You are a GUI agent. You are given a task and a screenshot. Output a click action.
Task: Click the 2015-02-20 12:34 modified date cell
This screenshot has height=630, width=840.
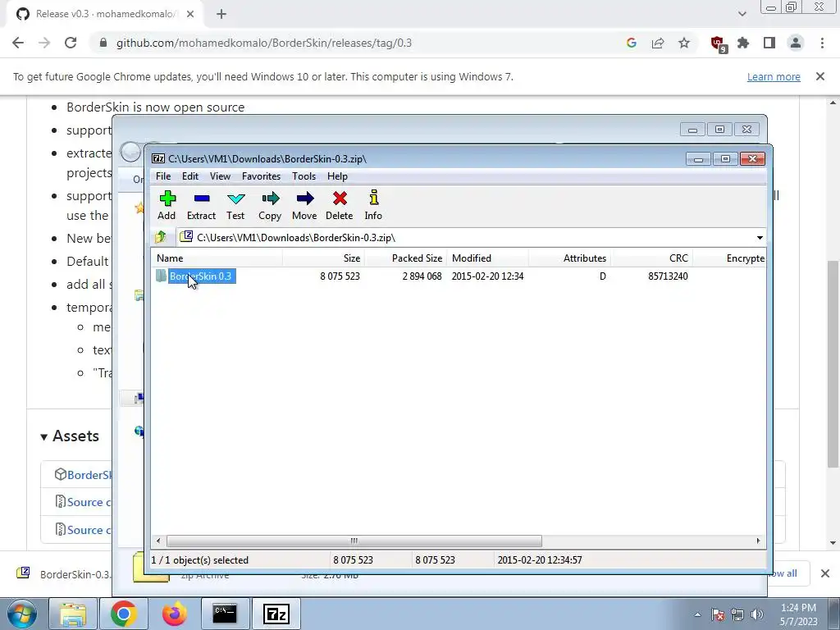[487, 276]
